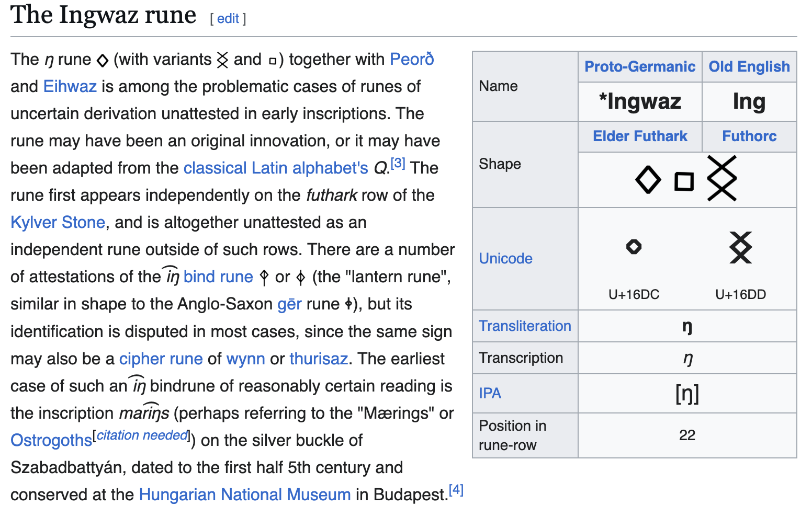Click 'The Ingwaz rune' section heading

(x=103, y=15)
